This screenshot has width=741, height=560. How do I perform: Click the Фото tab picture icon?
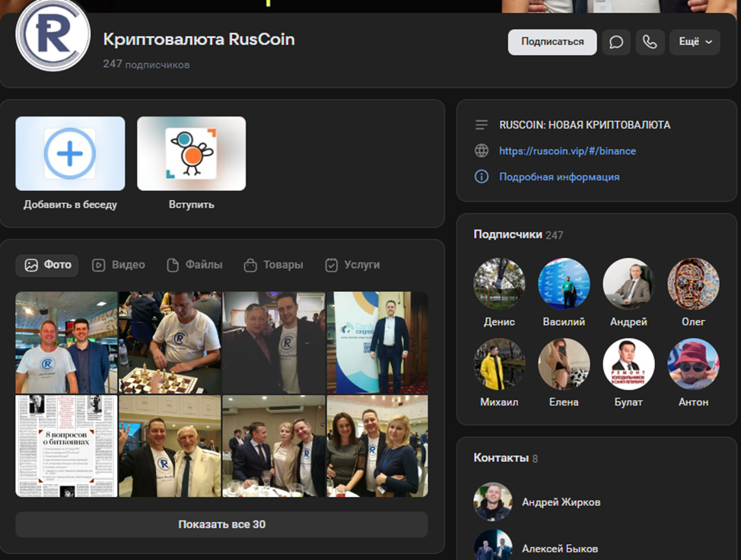(x=31, y=265)
